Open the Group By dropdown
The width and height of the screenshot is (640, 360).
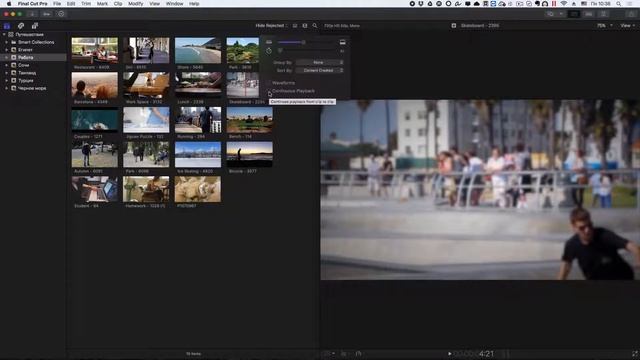click(320, 62)
